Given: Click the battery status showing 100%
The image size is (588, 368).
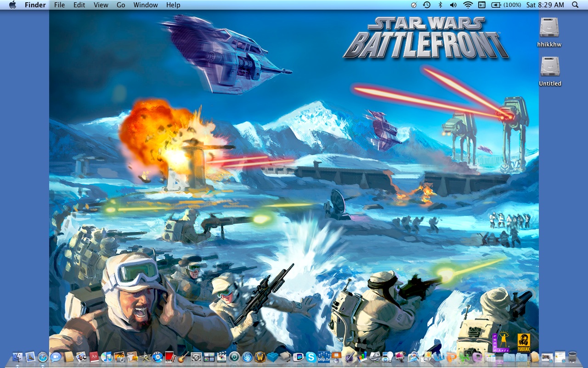Looking at the screenshot, I should coord(506,5).
